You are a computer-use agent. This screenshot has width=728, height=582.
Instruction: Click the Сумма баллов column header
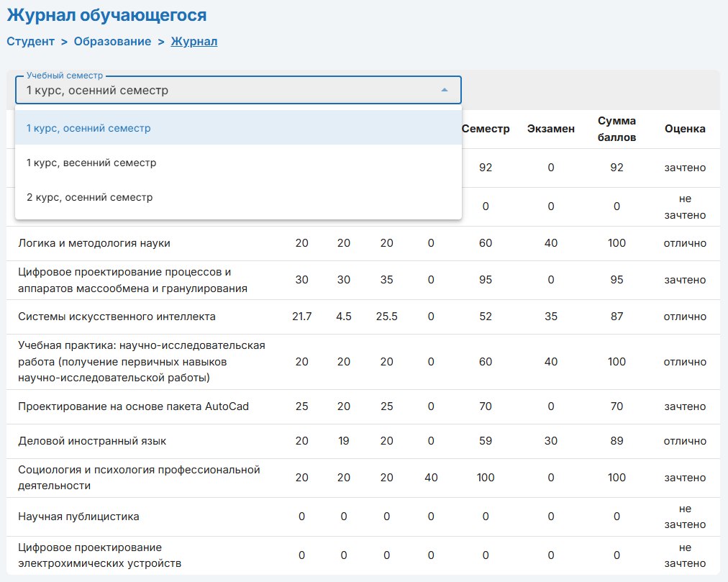(x=616, y=129)
